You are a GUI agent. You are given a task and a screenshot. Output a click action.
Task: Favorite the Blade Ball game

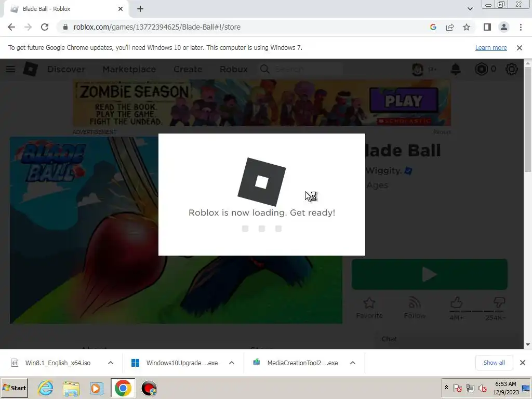[369, 308]
